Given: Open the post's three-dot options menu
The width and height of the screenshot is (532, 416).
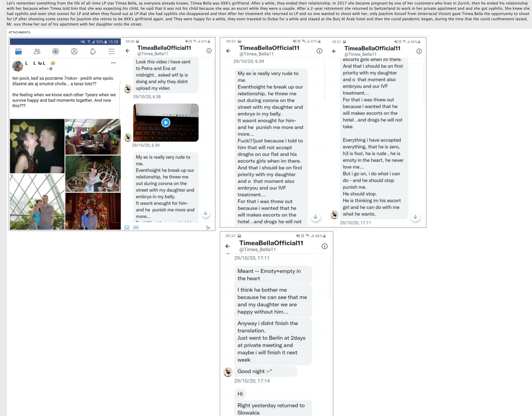Looking at the screenshot, I should coord(113,63).
